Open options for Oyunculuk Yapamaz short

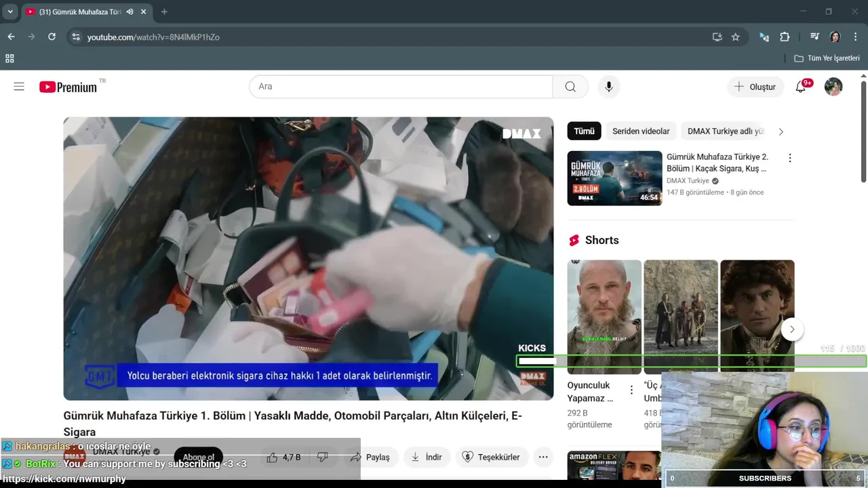click(631, 390)
